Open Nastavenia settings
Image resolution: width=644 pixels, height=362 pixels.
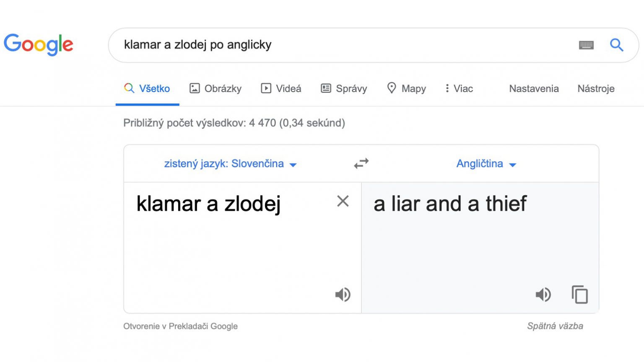(x=534, y=88)
